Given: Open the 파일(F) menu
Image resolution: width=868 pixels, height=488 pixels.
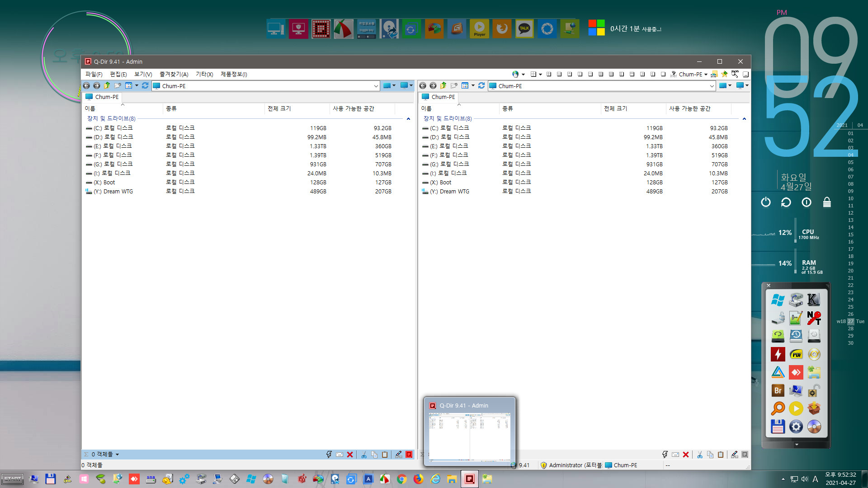Looking at the screenshot, I should [94, 74].
